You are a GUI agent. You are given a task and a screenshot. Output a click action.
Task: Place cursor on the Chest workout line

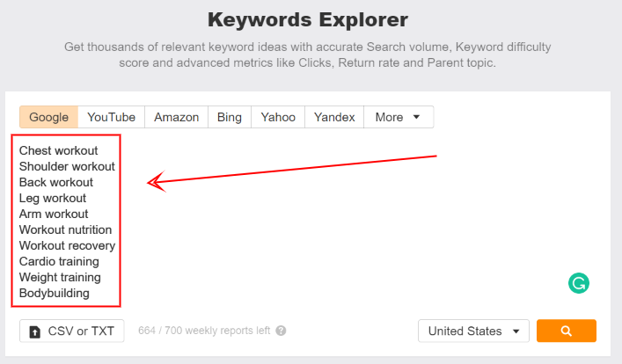[58, 150]
